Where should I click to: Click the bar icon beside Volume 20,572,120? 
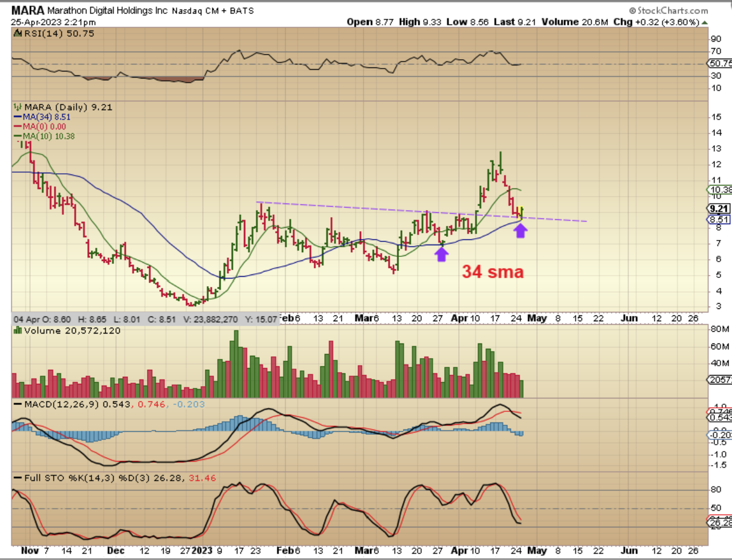point(18,331)
